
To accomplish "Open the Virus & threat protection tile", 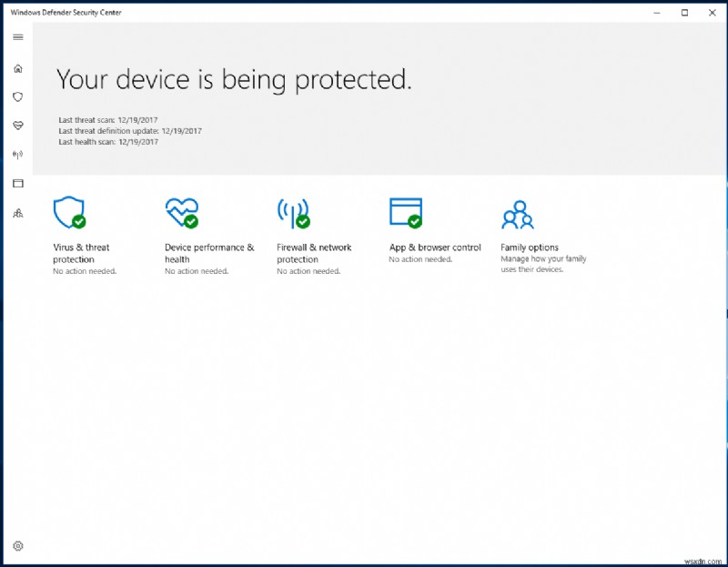I will click(x=84, y=253).
